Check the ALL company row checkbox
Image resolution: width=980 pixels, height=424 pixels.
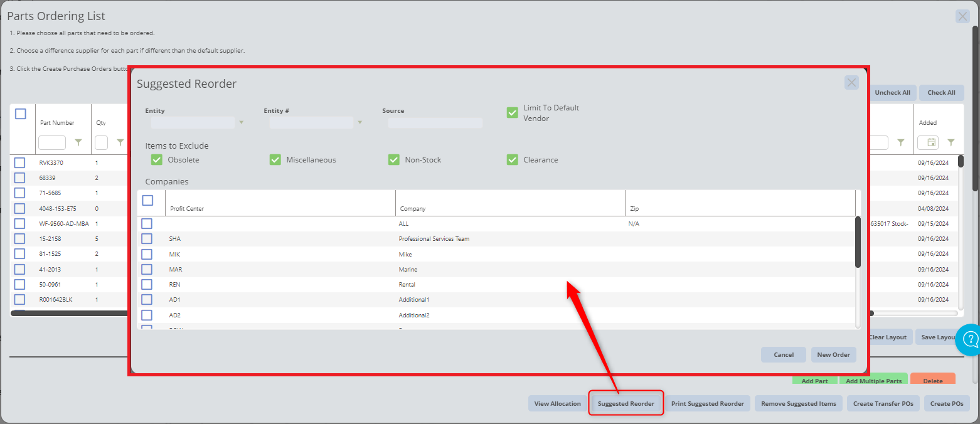tap(147, 224)
